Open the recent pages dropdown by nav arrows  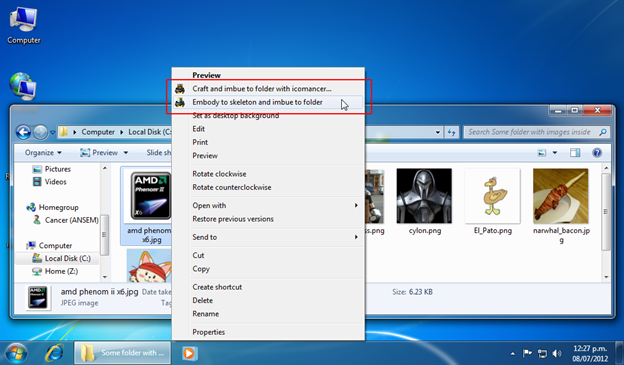(x=53, y=133)
